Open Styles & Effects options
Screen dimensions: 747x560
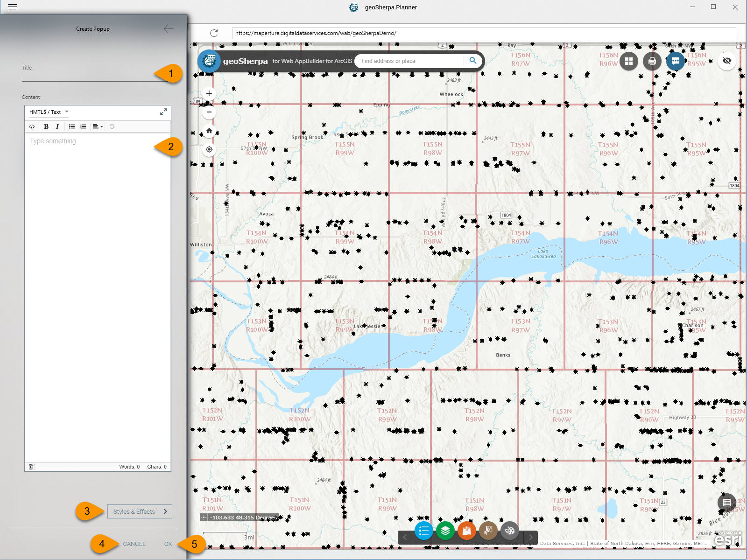tap(140, 511)
